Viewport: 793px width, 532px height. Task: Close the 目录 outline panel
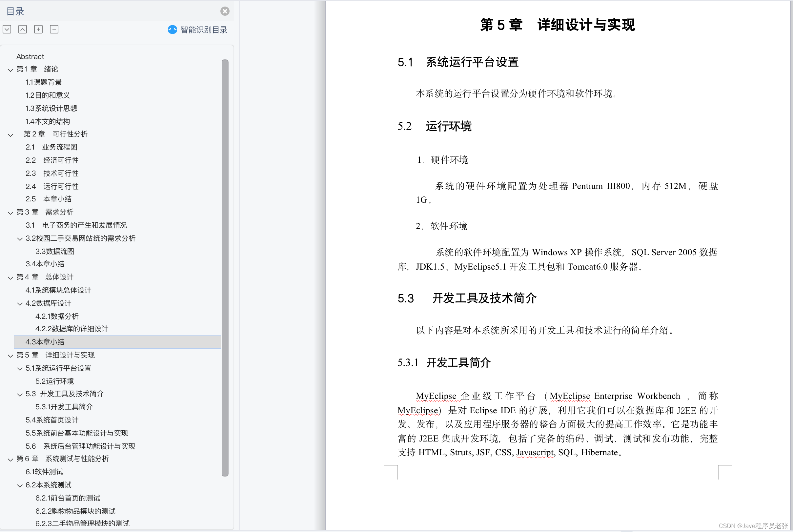point(225,11)
